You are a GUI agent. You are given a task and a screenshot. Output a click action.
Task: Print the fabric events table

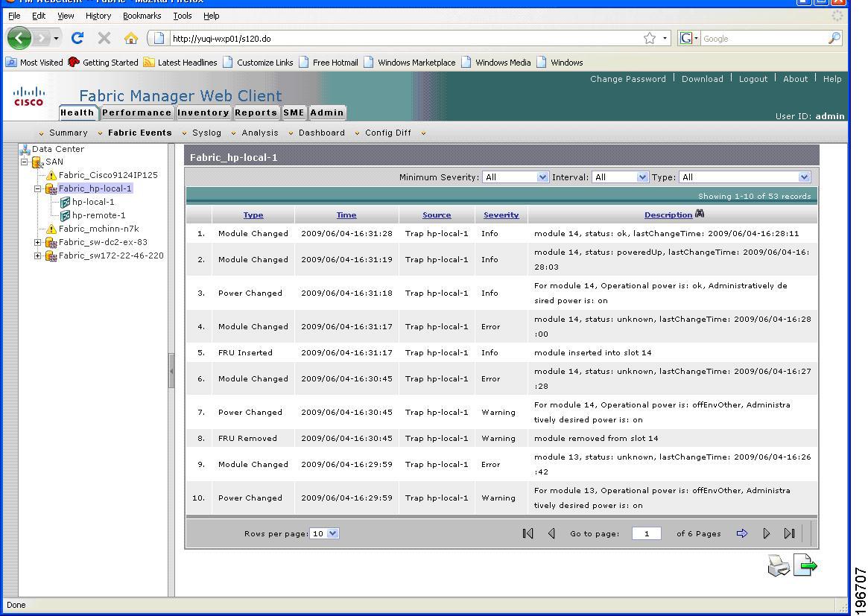click(x=778, y=565)
